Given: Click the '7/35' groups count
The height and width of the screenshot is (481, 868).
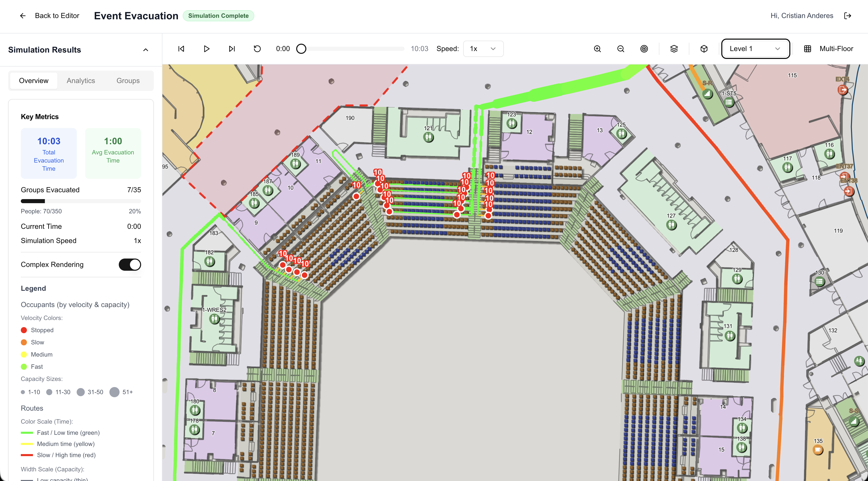Looking at the screenshot, I should [134, 190].
